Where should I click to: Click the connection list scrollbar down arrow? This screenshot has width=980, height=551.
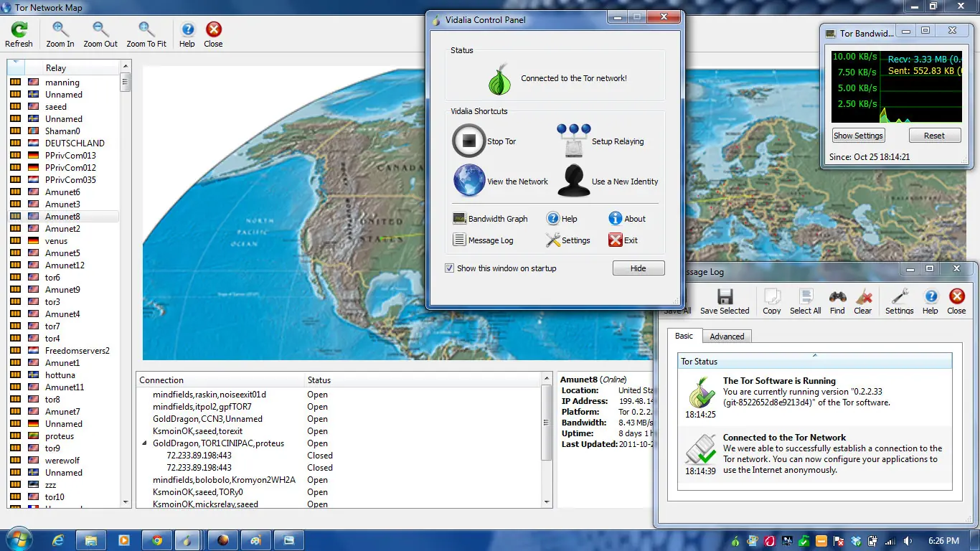click(x=548, y=502)
